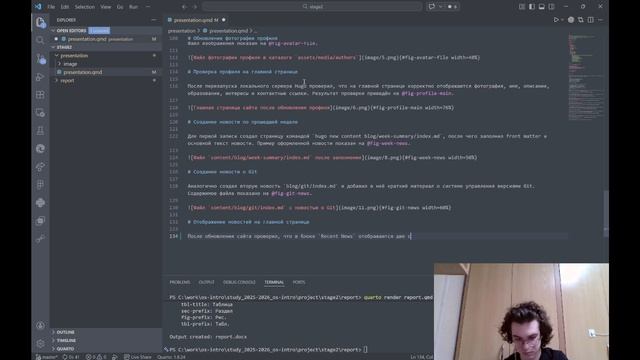Open the Python activity bar view
This screenshot has height=360, width=640.
pyautogui.click(x=40, y=202)
